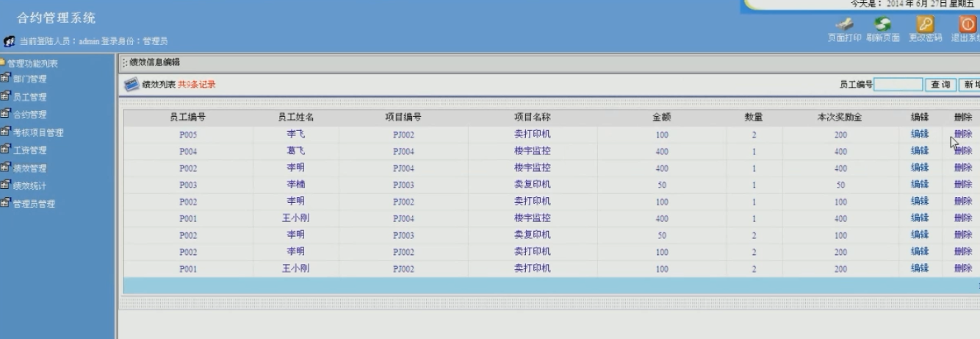Click the 金额 column header
This screenshot has width=980, height=339.
tap(662, 118)
